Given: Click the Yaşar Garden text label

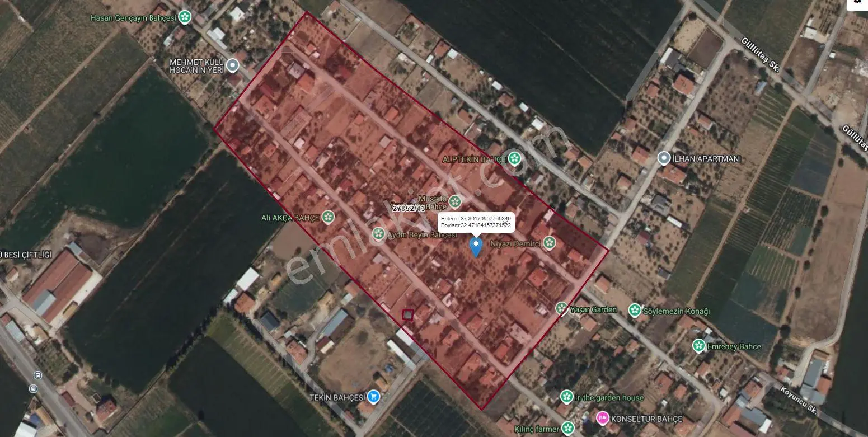Looking at the screenshot, I should (594, 309).
